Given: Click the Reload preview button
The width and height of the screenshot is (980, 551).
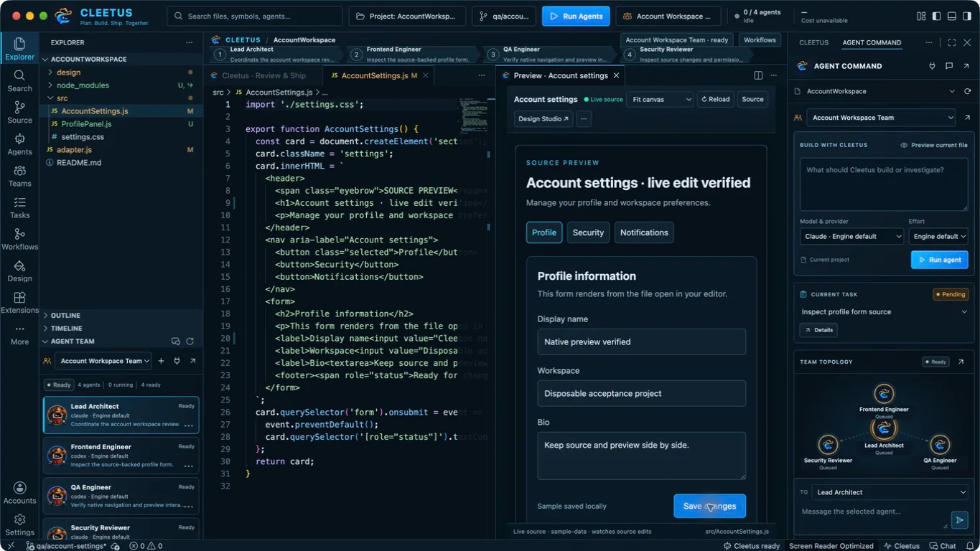Looking at the screenshot, I should coord(716,99).
